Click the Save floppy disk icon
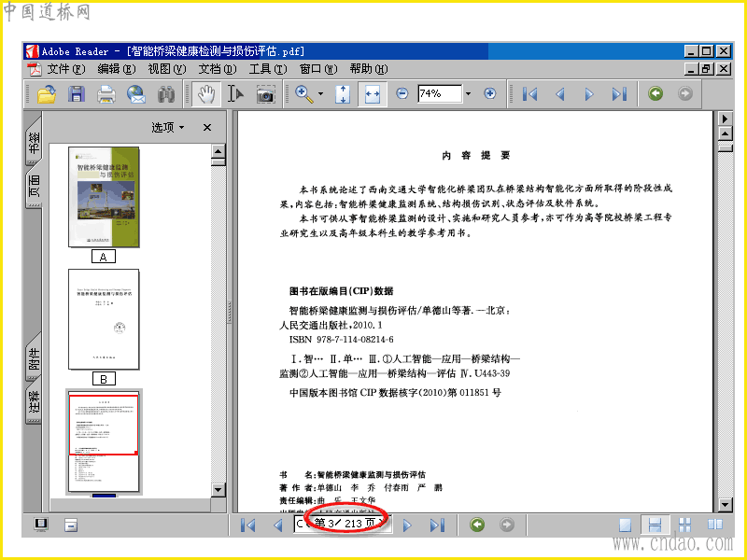 [x=77, y=94]
